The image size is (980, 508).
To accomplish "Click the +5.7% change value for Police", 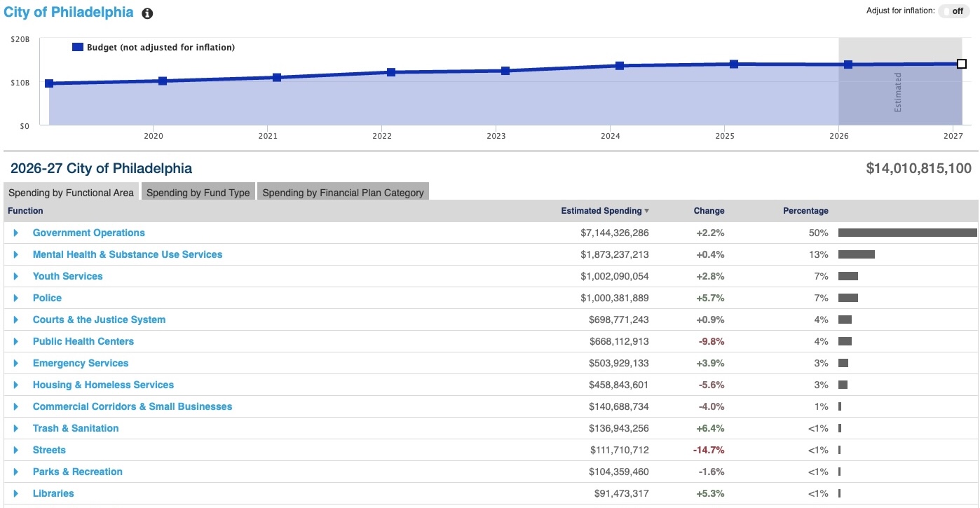I will coord(710,298).
